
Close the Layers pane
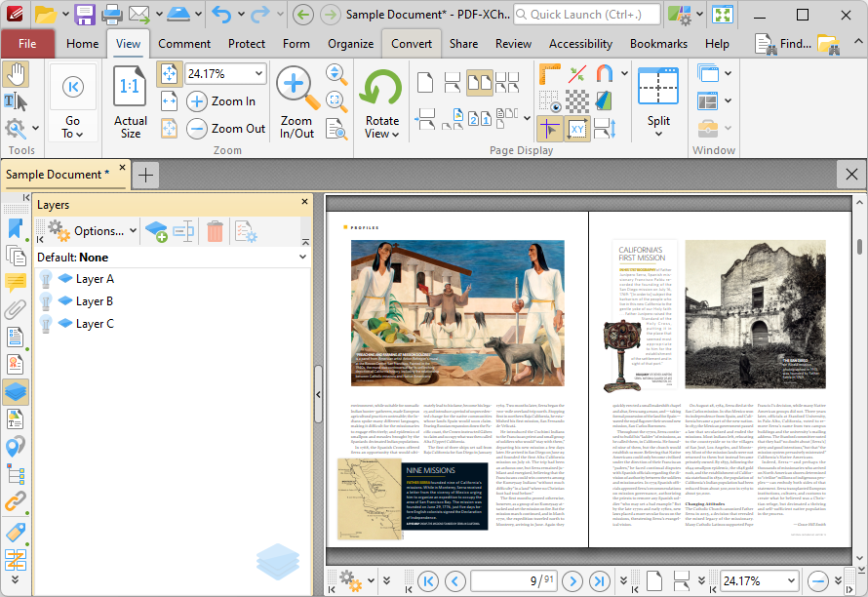point(304,202)
